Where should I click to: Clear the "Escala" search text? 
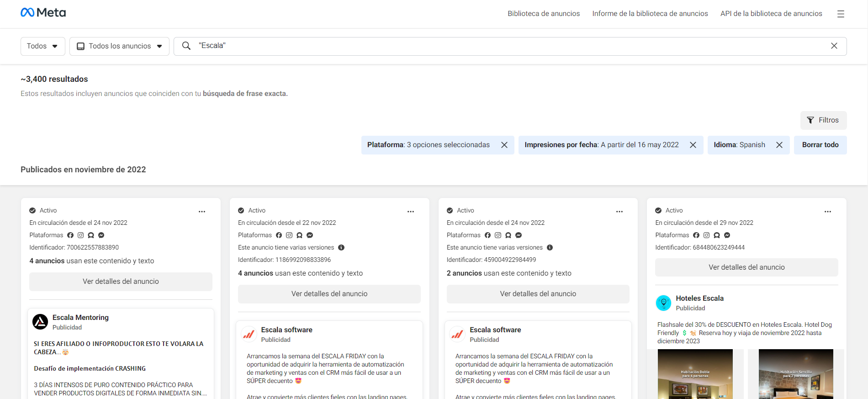pyautogui.click(x=834, y=46)
